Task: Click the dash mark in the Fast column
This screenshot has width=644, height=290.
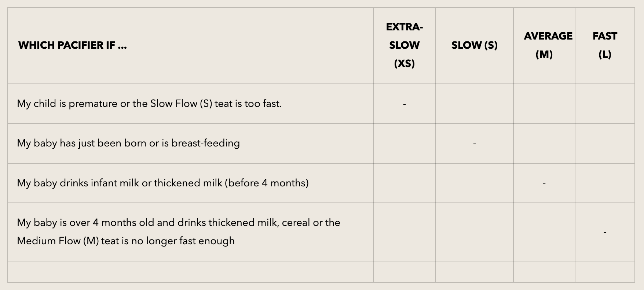Action: click(605, 232)
